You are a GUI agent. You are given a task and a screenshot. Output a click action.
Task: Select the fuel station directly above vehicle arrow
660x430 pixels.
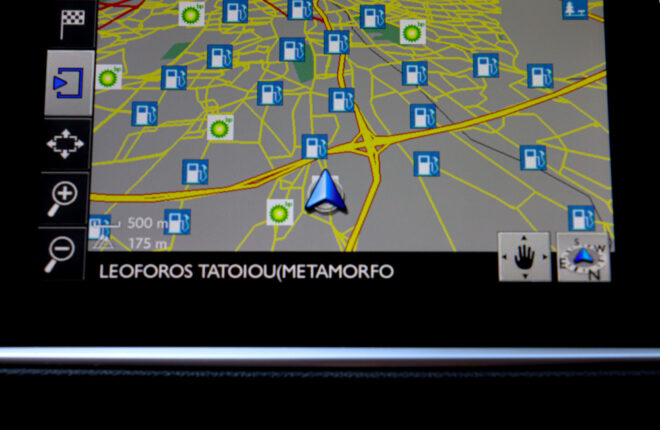tap(315, 147)
